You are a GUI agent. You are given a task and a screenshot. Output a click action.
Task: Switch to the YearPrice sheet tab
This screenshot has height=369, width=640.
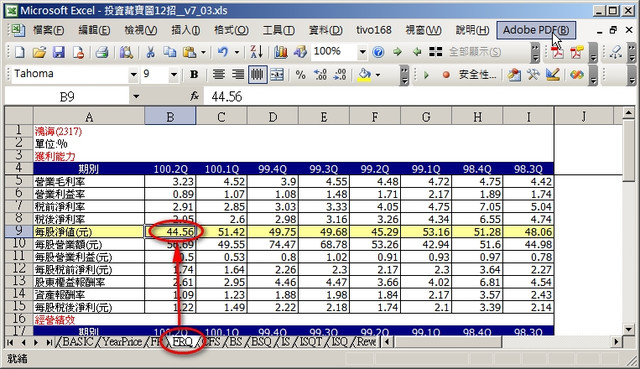click(122, 342)
